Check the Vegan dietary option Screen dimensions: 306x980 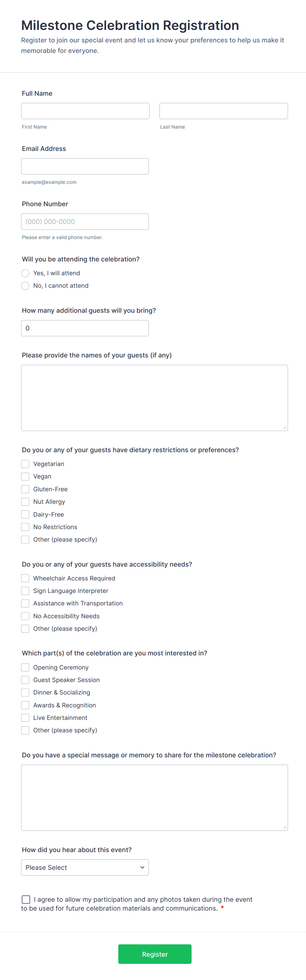[x=25, y=476]
